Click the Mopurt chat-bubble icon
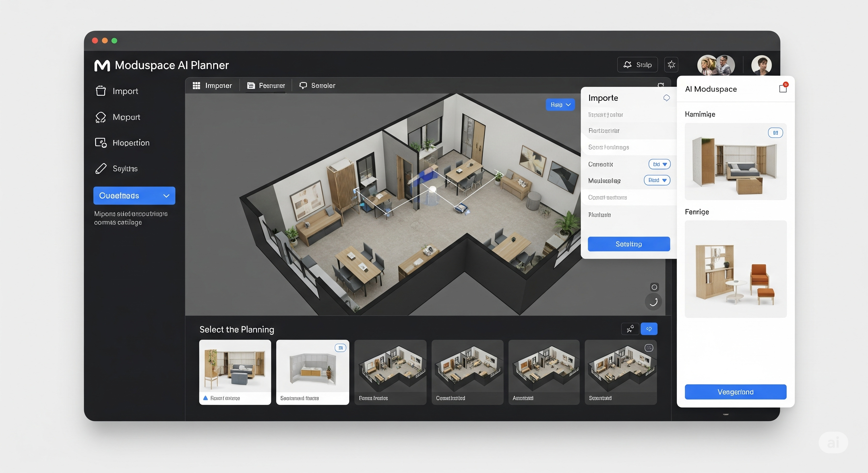The width and height of the screenshot is (868, 473). pos(100,117)
